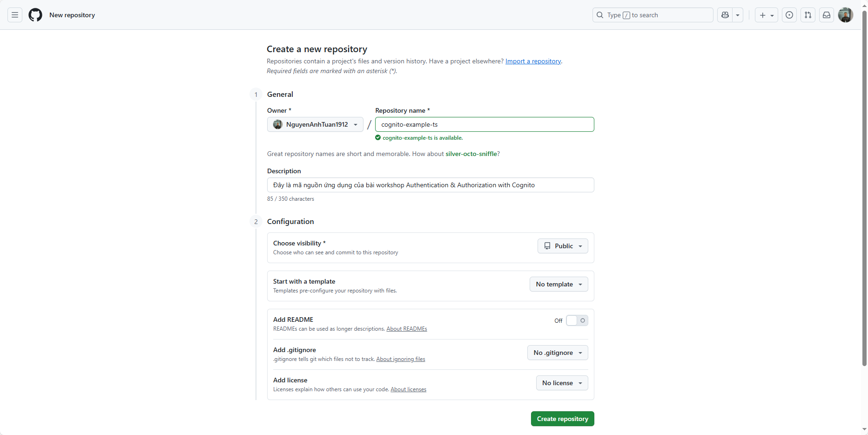868x435 pixels.
Task: Open the pull requests icon
Action: point(808,15)
